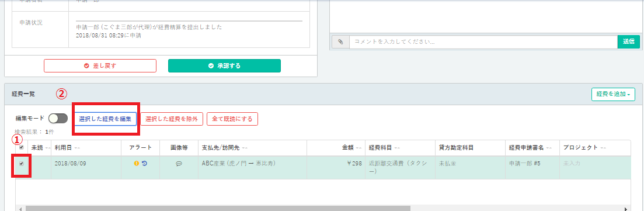Click the paperclip attachment icon beside comment box
Viewport: 644px width, 211px height.
pyautogui.click(x=340, y=42)
